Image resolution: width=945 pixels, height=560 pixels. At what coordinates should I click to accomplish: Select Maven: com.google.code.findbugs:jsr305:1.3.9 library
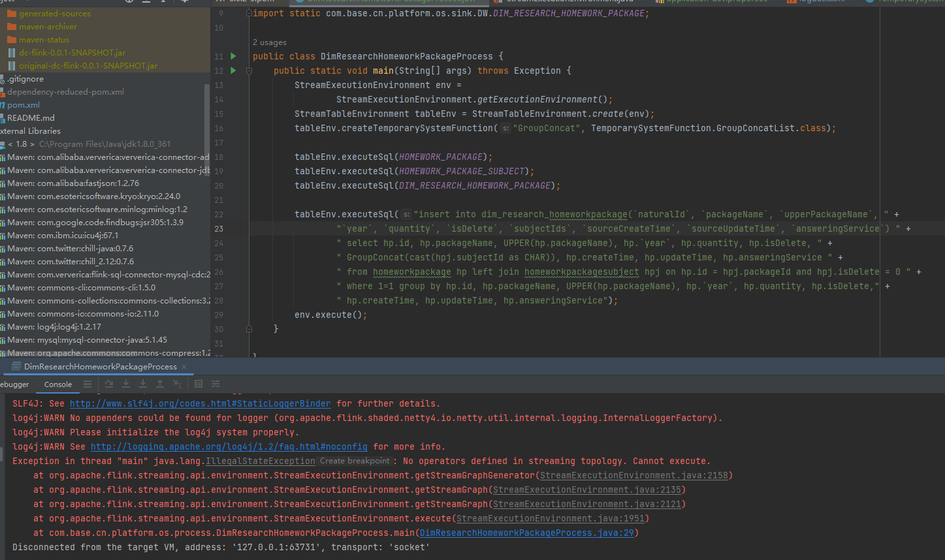click(95, 223)
